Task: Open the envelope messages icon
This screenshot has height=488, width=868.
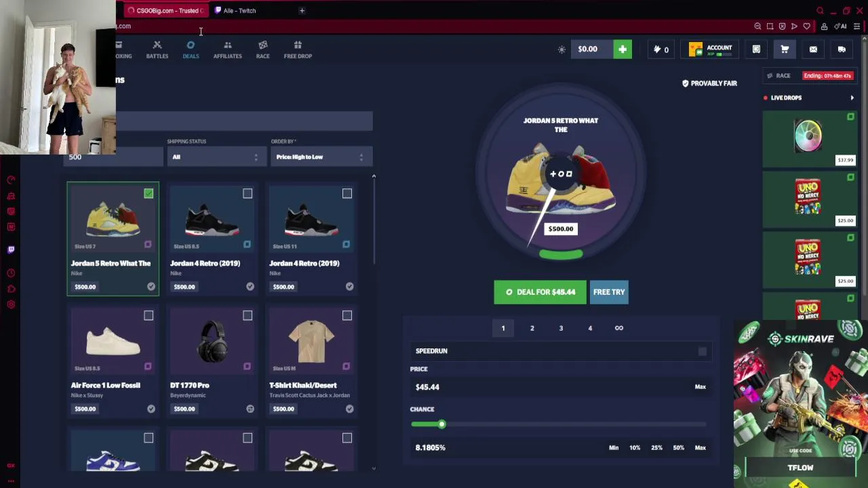Action: (813, 49)
